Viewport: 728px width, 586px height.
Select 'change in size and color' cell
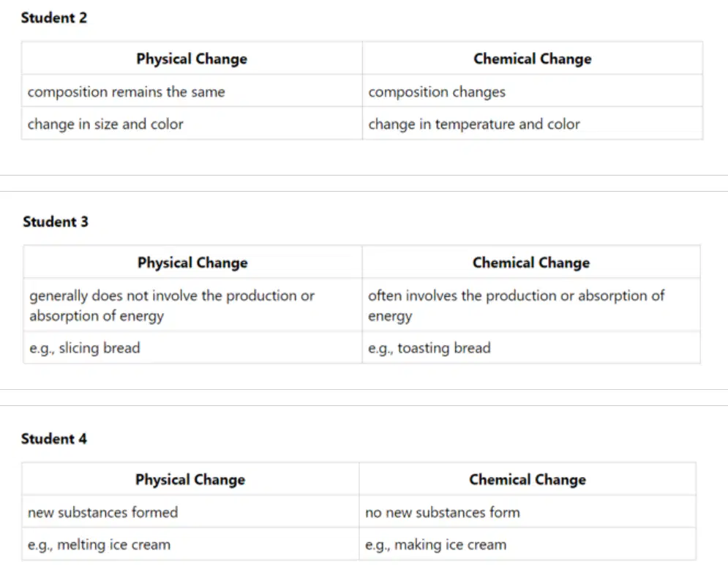pyautogui.click(x=192, y=124)
